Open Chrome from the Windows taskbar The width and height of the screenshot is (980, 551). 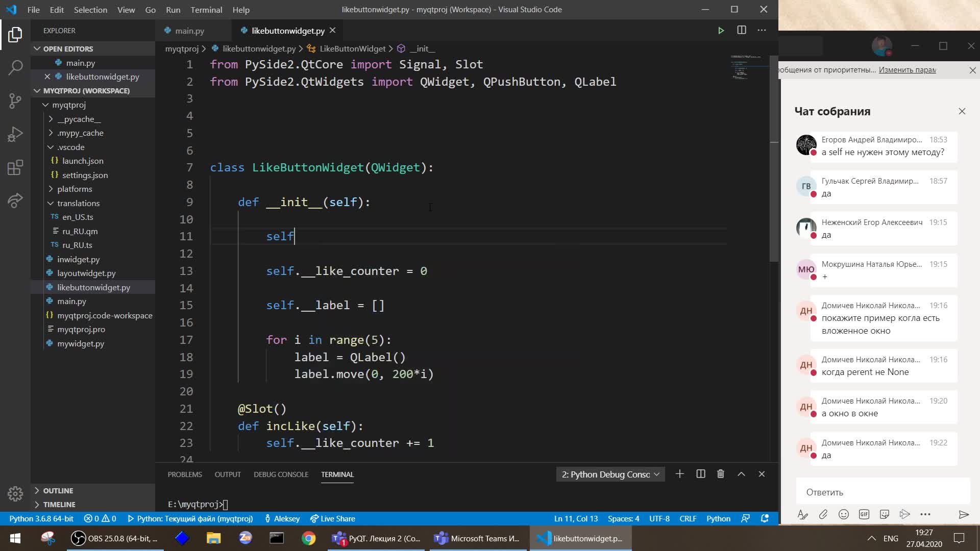point(308,538)
